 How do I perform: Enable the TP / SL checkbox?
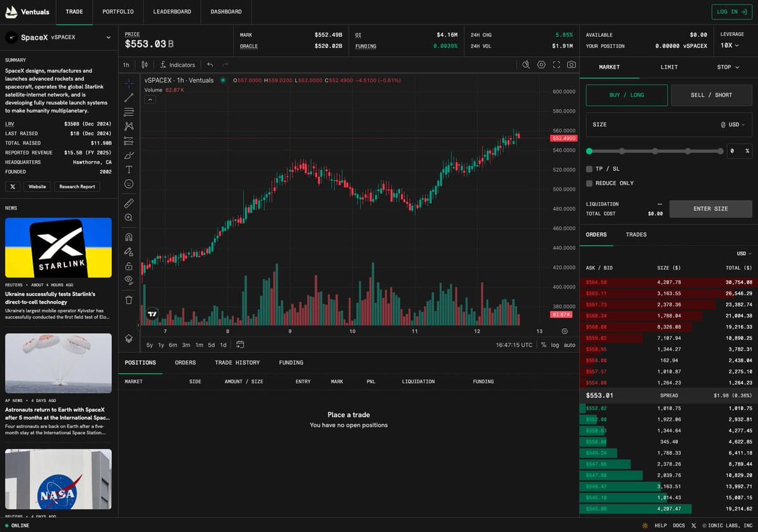tap(589, 169)
